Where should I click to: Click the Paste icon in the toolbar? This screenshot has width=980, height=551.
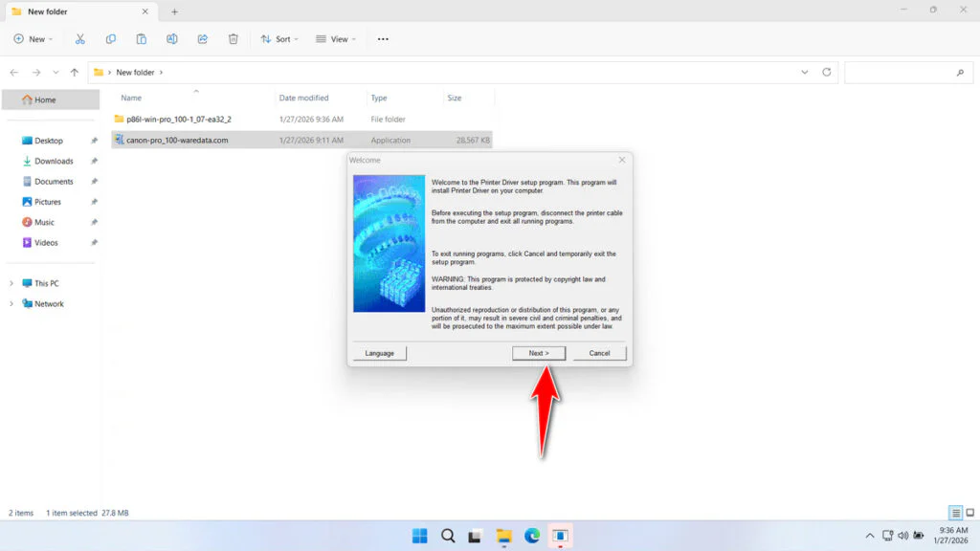pos(141,38)
